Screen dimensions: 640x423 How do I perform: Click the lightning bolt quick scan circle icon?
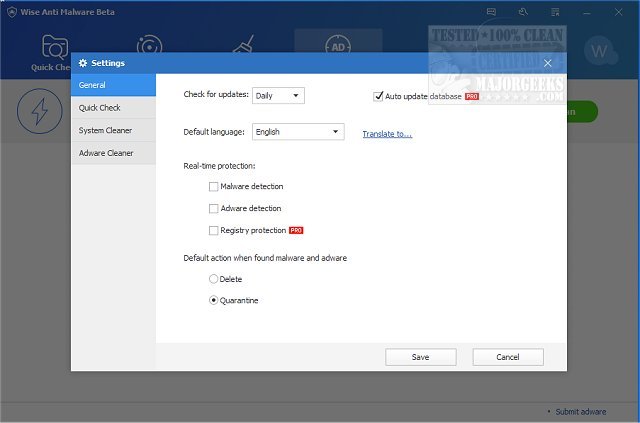coord(40,111)
